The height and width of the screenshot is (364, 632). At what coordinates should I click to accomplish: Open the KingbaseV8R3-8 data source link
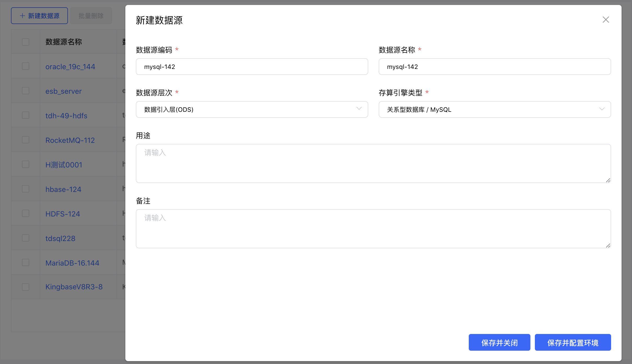point(74,287)
